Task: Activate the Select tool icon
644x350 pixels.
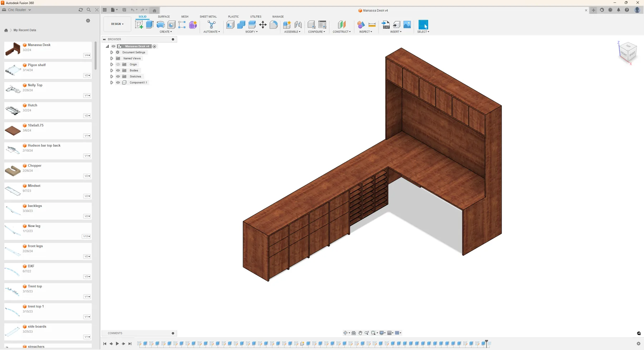Action: (423, 25)
